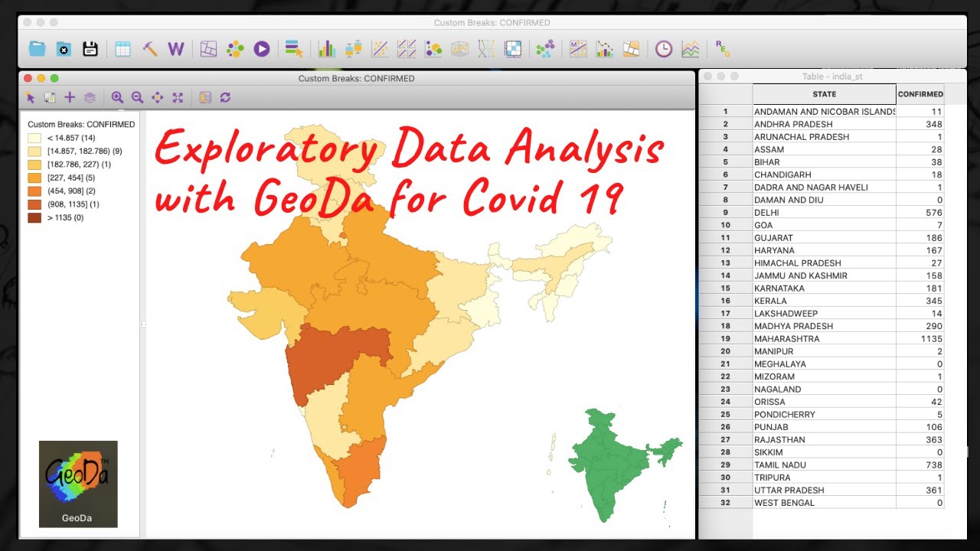Click the TAMIL NADU state cell
This screenshot has height=551, width=980.
click(825, 465)
